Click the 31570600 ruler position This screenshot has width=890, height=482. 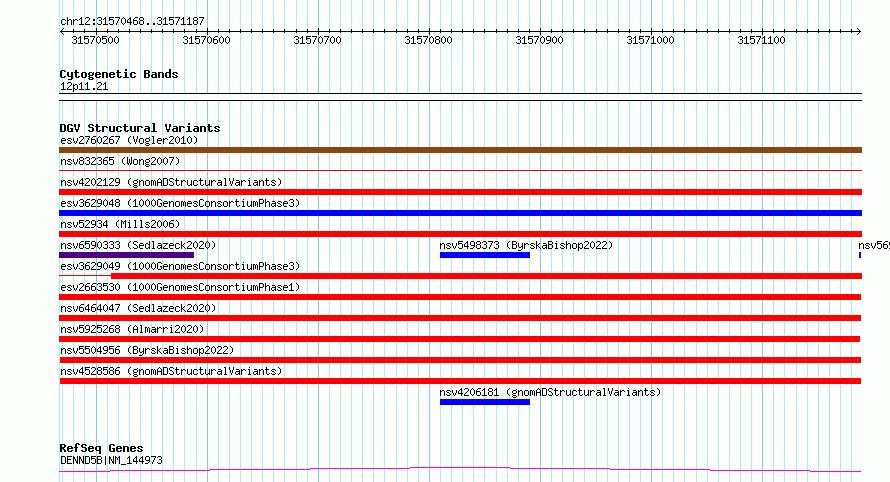click(207, 40)
